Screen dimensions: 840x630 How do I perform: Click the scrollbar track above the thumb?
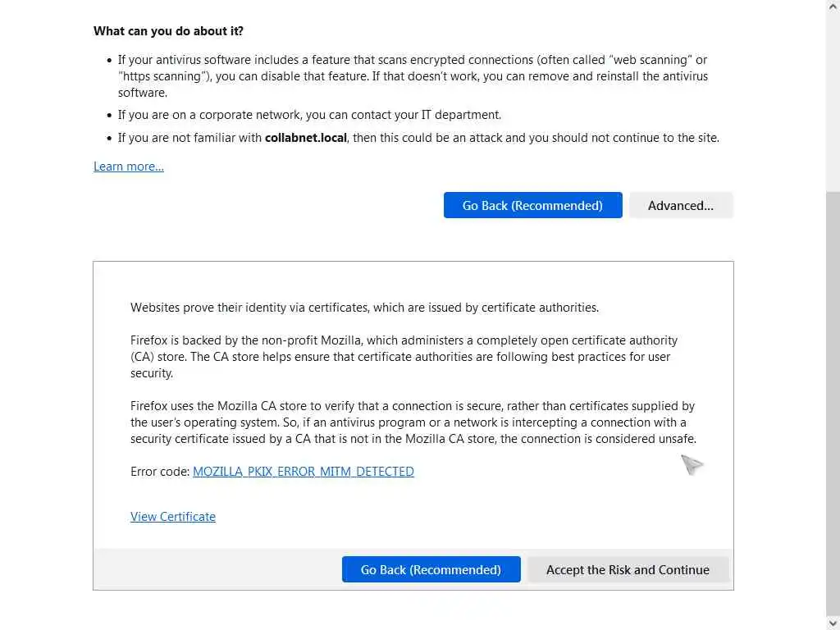pos(833,98)
